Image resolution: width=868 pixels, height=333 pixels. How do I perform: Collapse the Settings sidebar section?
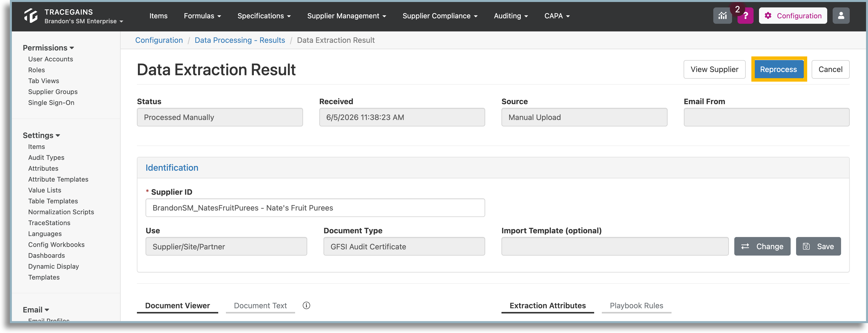tap(41, 135)
